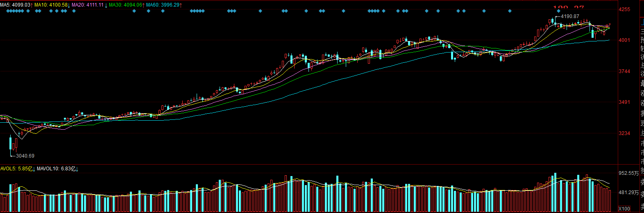Click the last volume bar on the right
This screenshot has height=213, width=644.
(x=610, y=201)
